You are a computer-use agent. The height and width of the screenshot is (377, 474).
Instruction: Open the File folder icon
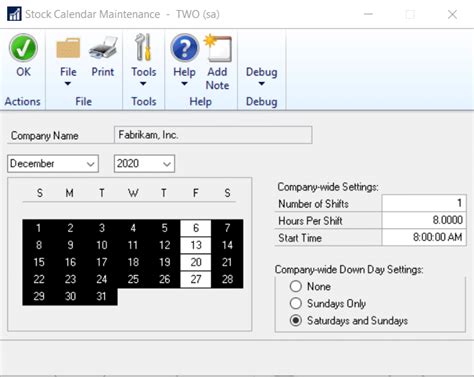coord(68,48)
